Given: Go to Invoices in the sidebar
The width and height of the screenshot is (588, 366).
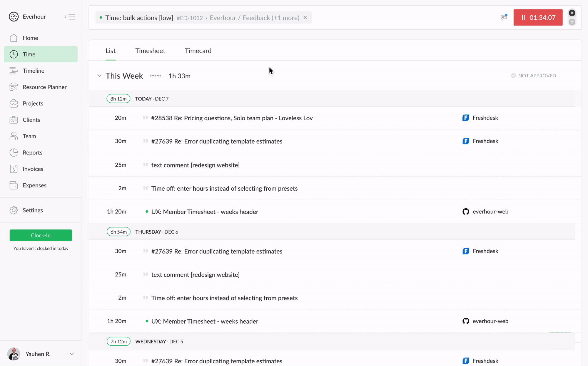Looking at the screenshot, I should click(33, 169).
